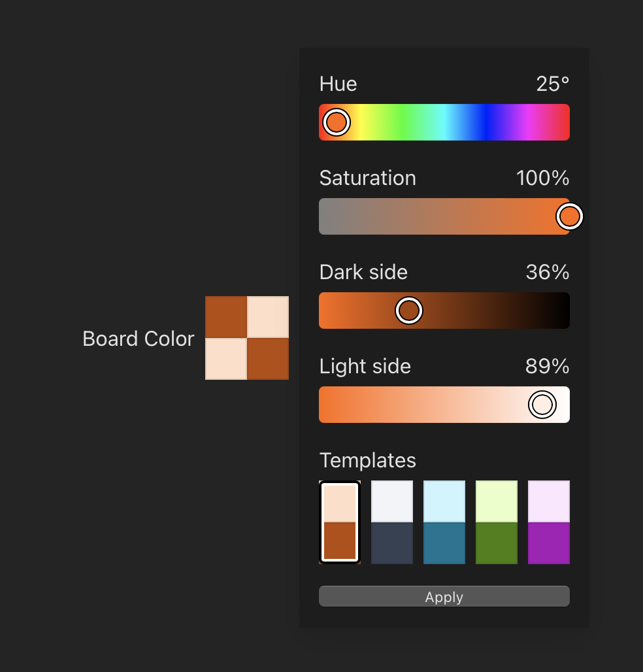This screenshot has height=672, width=643.
Task: Click the Board Color checkerboard preview
Action: (247, 338)
